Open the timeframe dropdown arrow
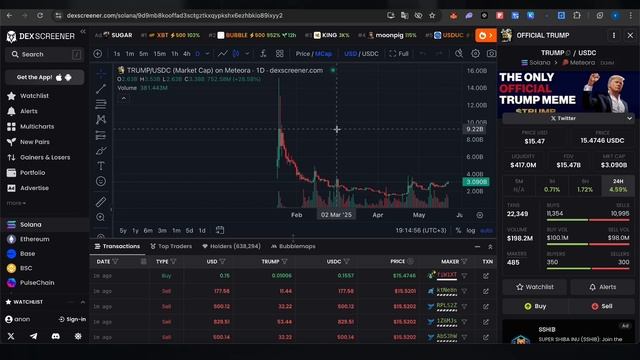640x360 pixels. point(207,53)
